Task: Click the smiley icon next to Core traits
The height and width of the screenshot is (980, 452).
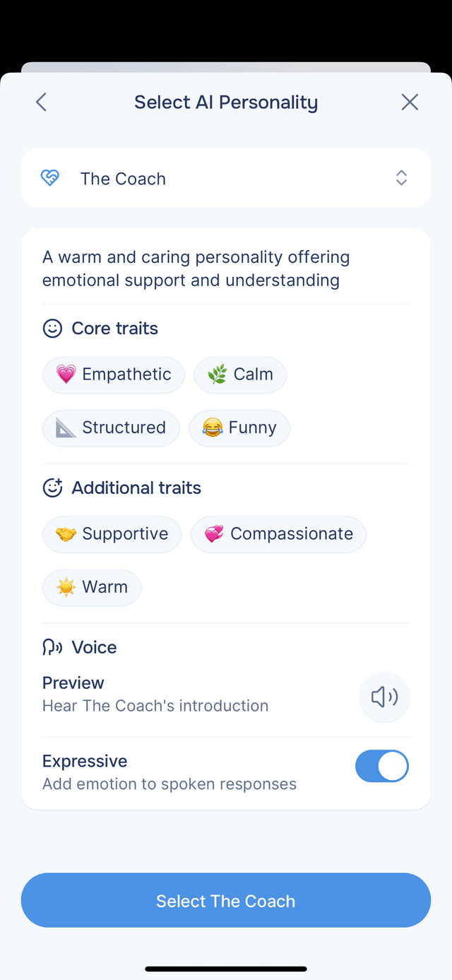Action: [x=52, y=328]
